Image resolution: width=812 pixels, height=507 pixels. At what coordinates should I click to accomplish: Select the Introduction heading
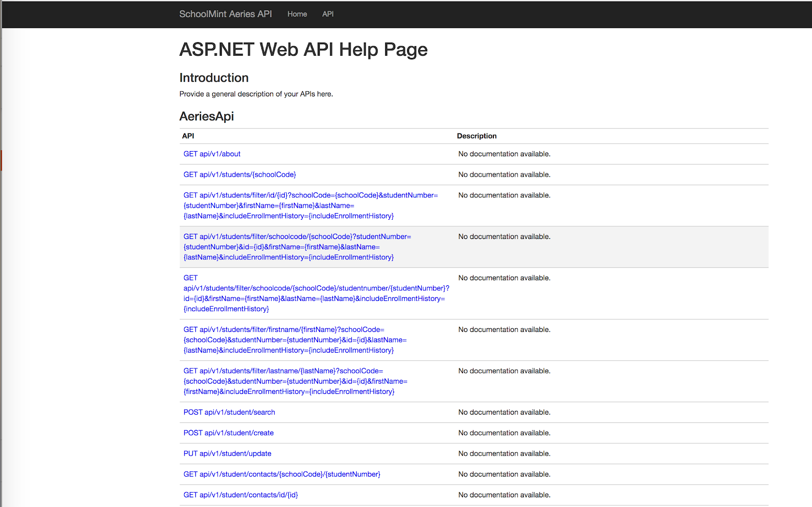pyautogui.click(x=214, y=78)
